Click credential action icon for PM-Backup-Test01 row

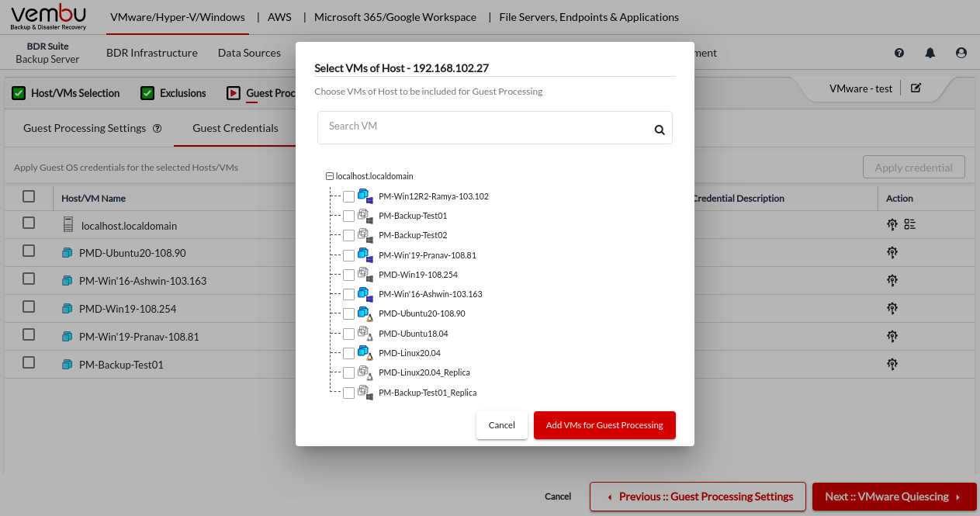coord(892,364)
